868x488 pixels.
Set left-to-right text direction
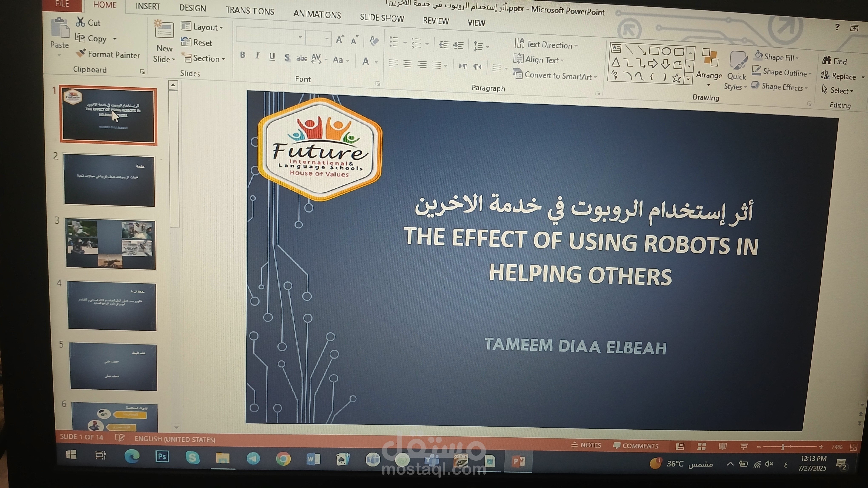[463, 66]
